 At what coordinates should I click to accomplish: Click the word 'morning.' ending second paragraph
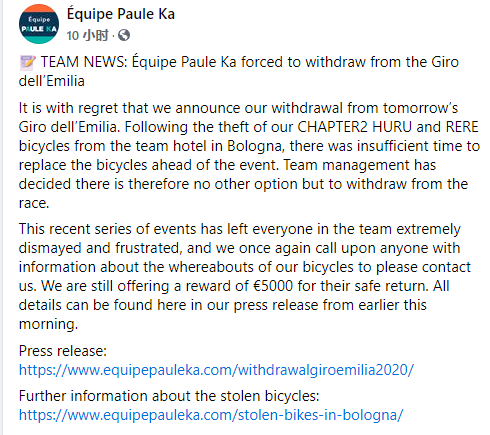pos(48,324)
